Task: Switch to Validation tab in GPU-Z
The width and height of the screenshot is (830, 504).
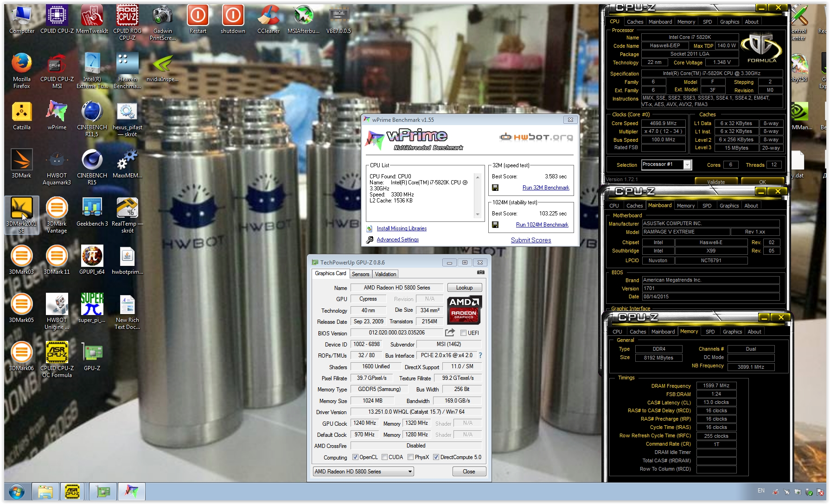Action: 385,274
